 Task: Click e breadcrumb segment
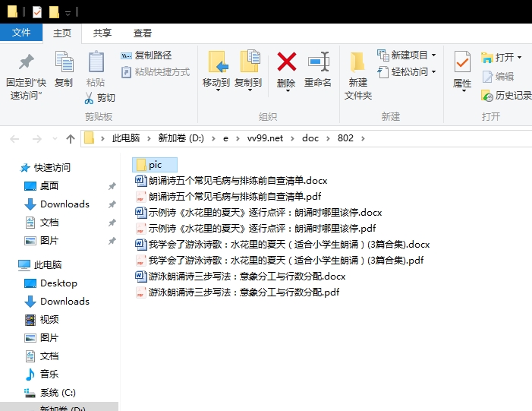tap(225, 138)
